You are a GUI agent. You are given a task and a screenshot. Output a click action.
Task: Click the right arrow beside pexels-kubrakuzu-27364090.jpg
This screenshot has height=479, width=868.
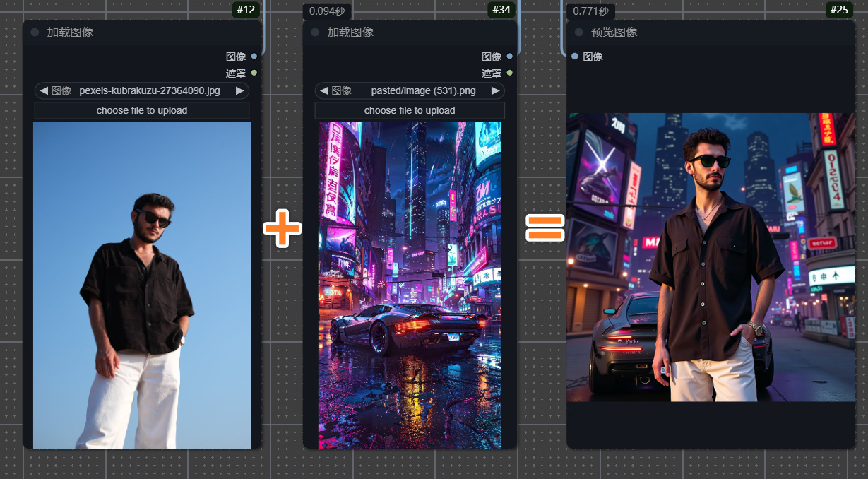pos(240,90)
